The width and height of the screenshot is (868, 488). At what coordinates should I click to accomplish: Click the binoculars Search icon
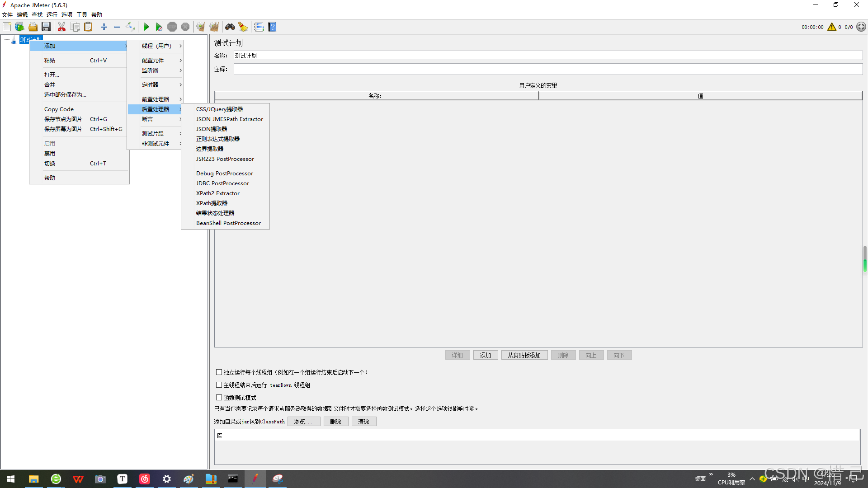pos(230,27)
